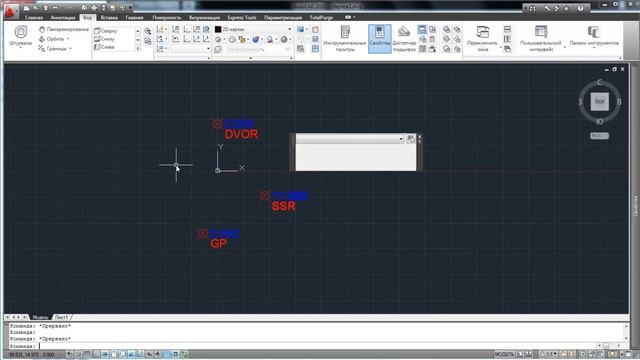
Task: Toggle Grid display in status bar
Action: pos(87,354)
